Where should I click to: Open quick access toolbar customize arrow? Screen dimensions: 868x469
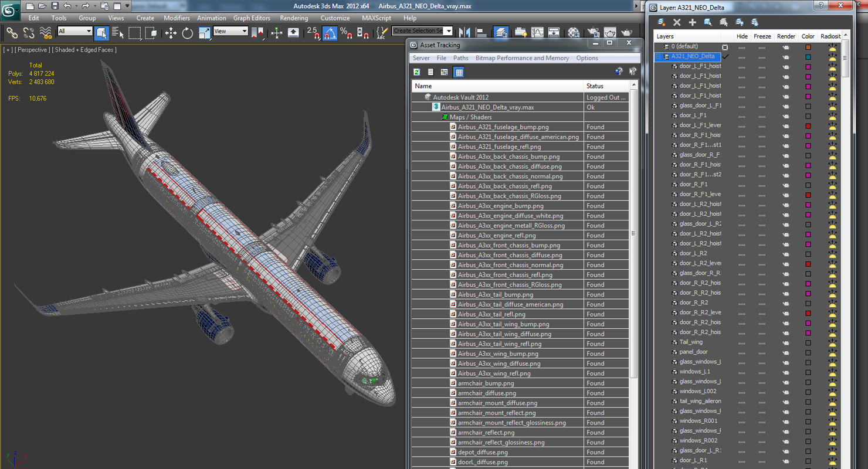click(x=127, y=6)
